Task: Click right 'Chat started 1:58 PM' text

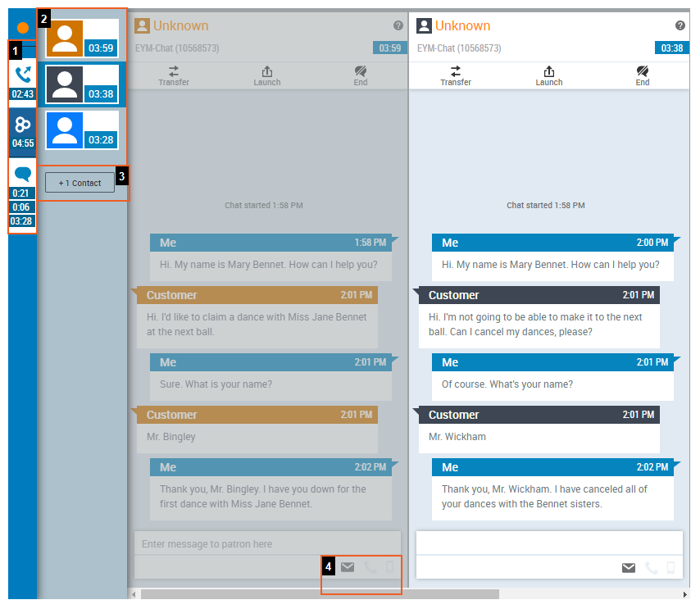Action: [x=546, y=206]
